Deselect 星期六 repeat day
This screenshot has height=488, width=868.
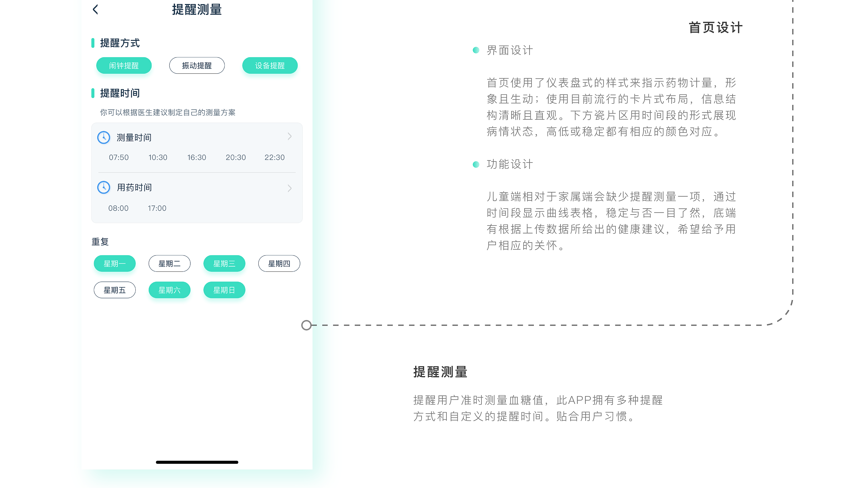(x=170, y=290)
